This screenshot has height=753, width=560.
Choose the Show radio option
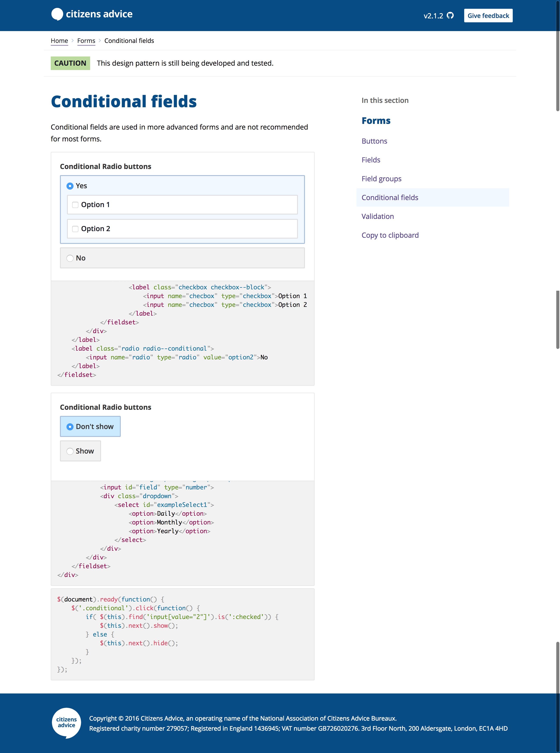tap(70, 451)
